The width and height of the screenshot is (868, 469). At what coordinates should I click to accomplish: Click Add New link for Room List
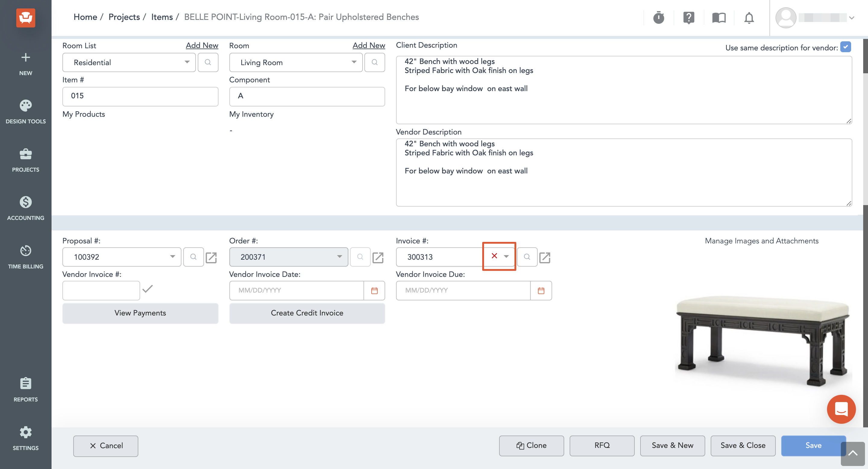[202, 45]
